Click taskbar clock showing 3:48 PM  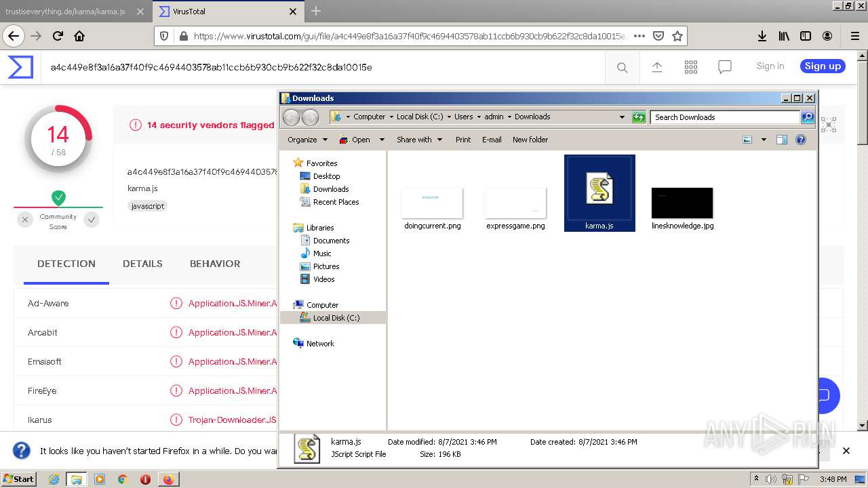tap(833, 479)
